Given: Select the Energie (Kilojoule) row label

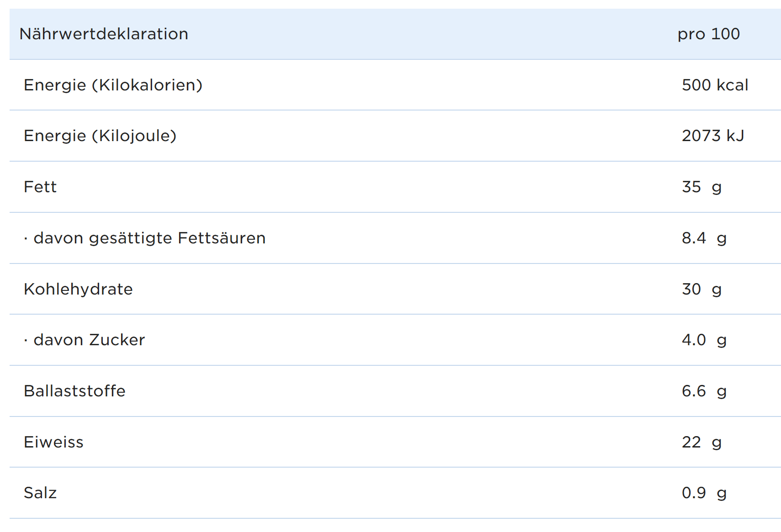Looking at the screenshot, I should [x=100, y=136].
